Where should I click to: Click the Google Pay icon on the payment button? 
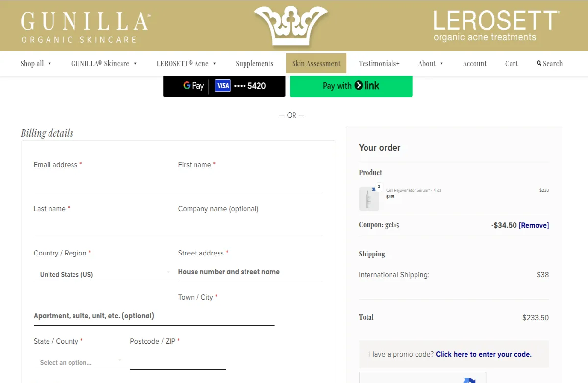pyautogui.click(x=187, y=85)
